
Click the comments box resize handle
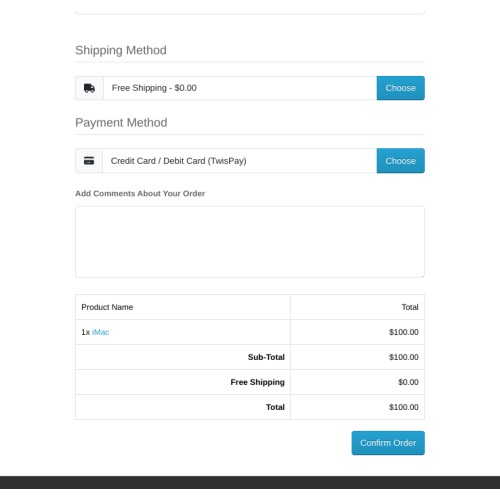click(x=422, y=275)
